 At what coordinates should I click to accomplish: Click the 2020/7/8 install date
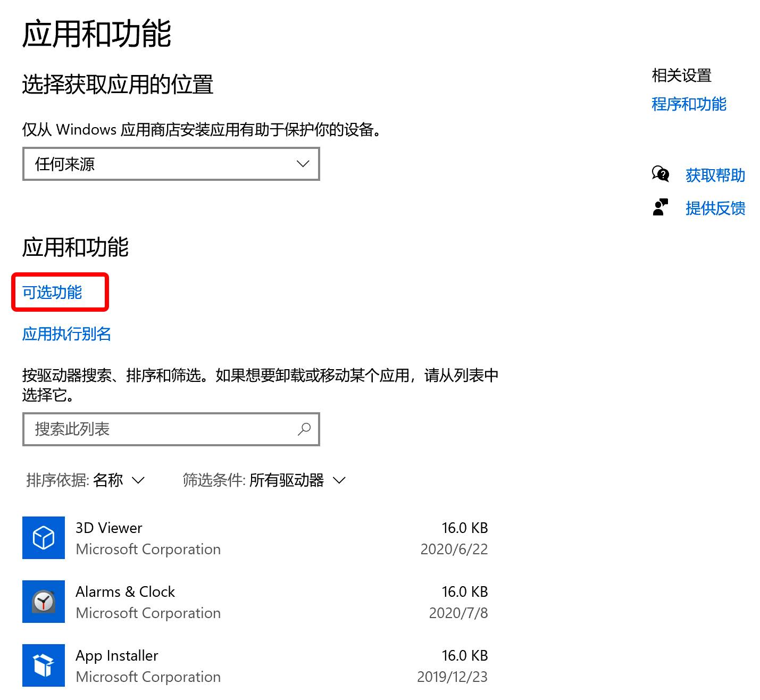pyautogui.click(x=458, y=613)
